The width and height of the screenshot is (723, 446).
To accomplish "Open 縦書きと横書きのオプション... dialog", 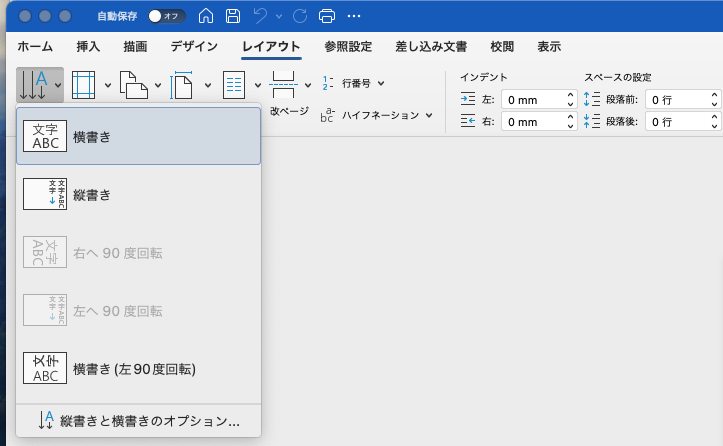I will (x=138, y=421).
